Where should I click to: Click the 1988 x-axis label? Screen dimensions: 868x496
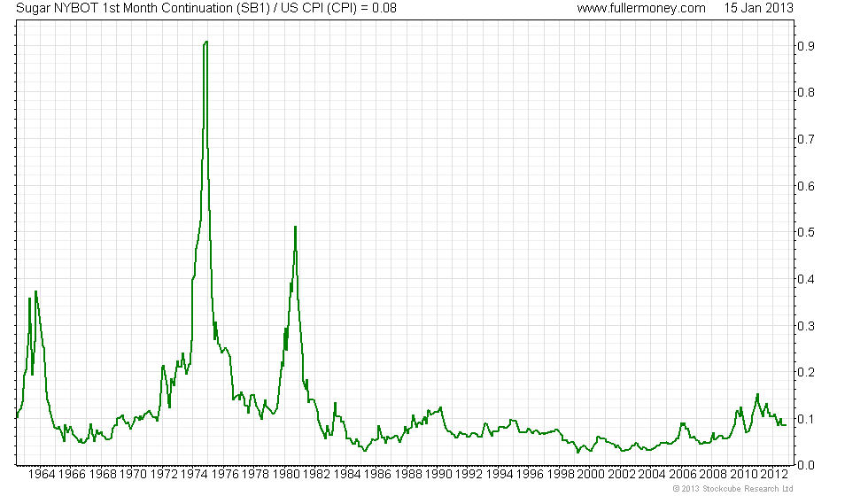click(408, 475)
